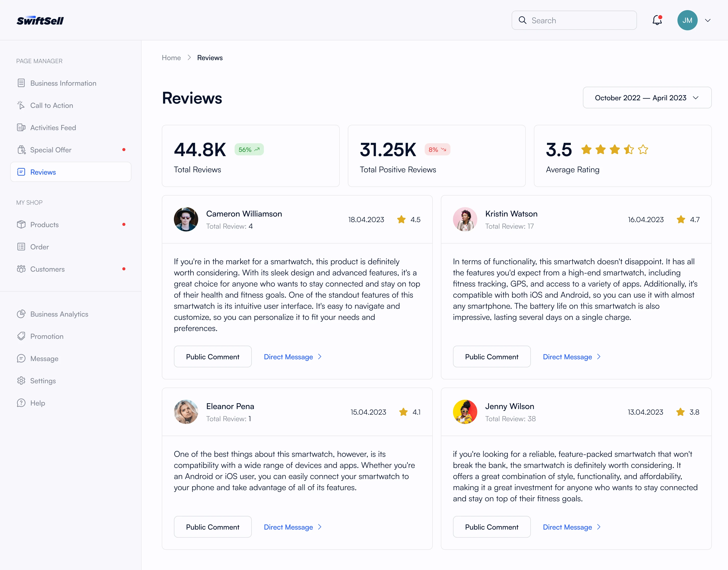
Task: Select the Special Offer icon
Action: [x=21, y=150]
